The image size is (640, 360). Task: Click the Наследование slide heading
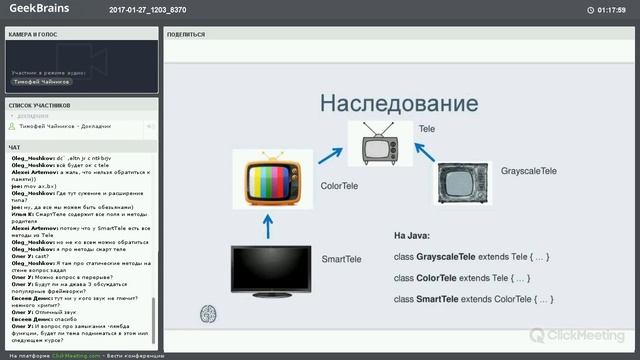click(x=399, y=103)
